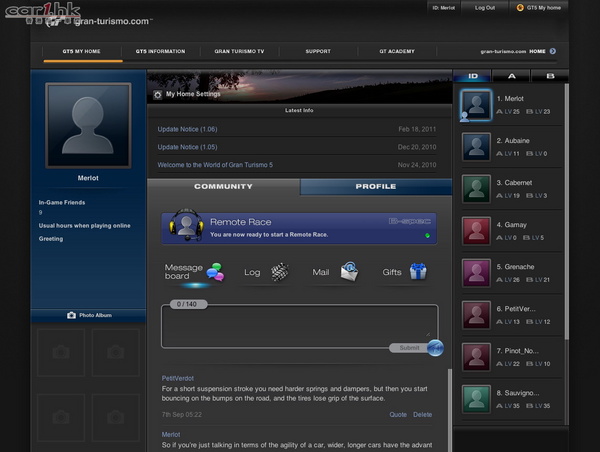This screenshot has height=452, width=600.
Task: Click Quote on PetitVerdot's message
Action: coord(398,414)
